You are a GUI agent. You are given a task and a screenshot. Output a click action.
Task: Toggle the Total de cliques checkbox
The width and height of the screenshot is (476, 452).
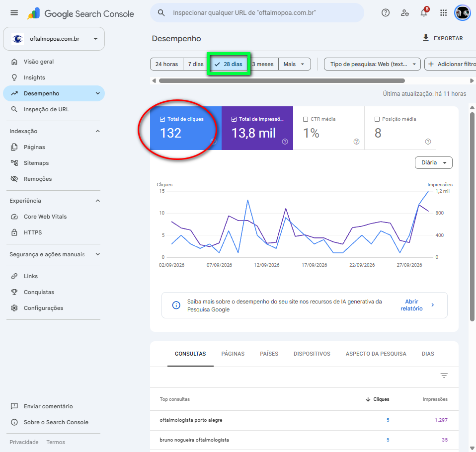tap(162, 119)
